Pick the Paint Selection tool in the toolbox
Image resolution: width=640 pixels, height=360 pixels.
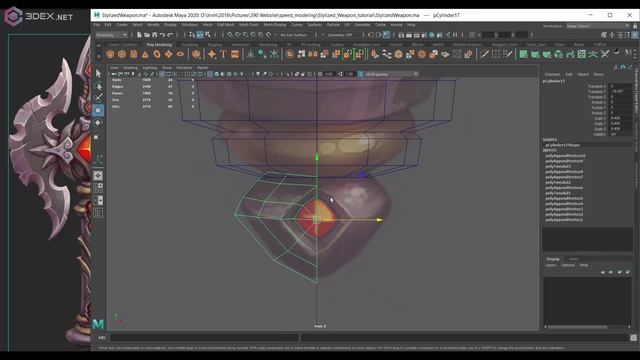point(98,98)
